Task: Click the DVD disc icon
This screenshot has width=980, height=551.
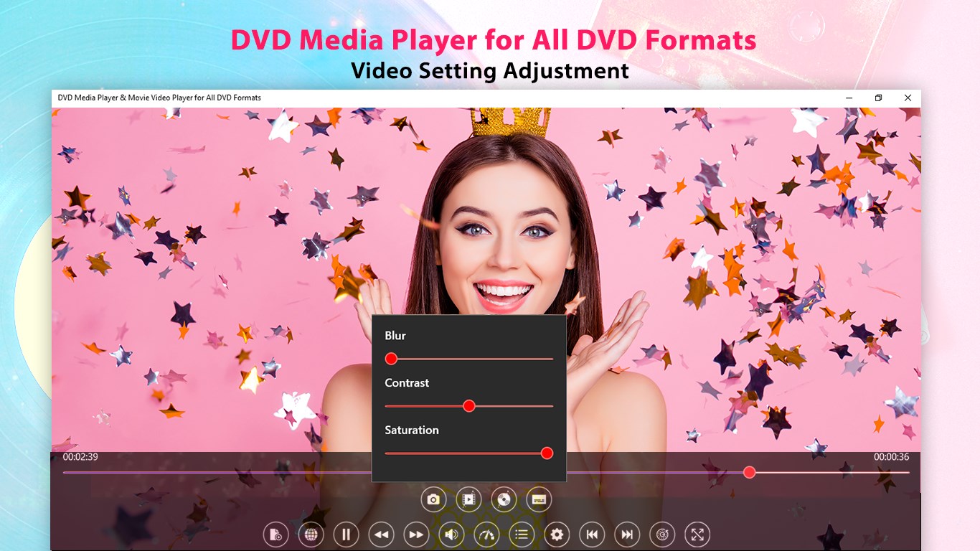Action: click(504, 499)
